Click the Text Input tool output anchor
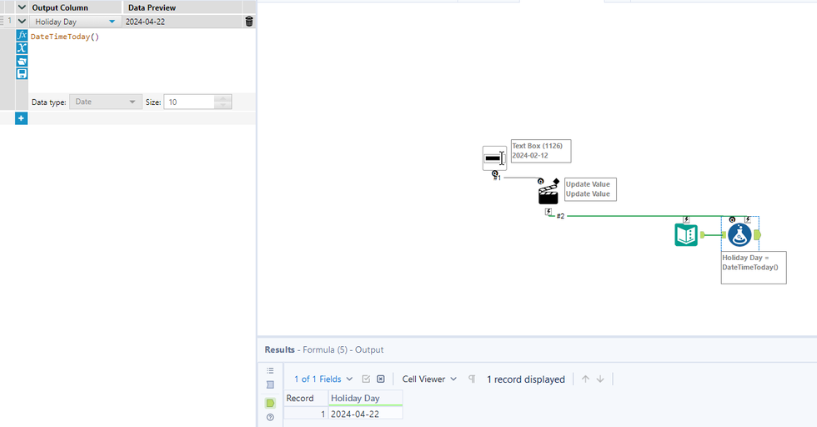This screenshot has width=817, height=427. coord(702,235)
